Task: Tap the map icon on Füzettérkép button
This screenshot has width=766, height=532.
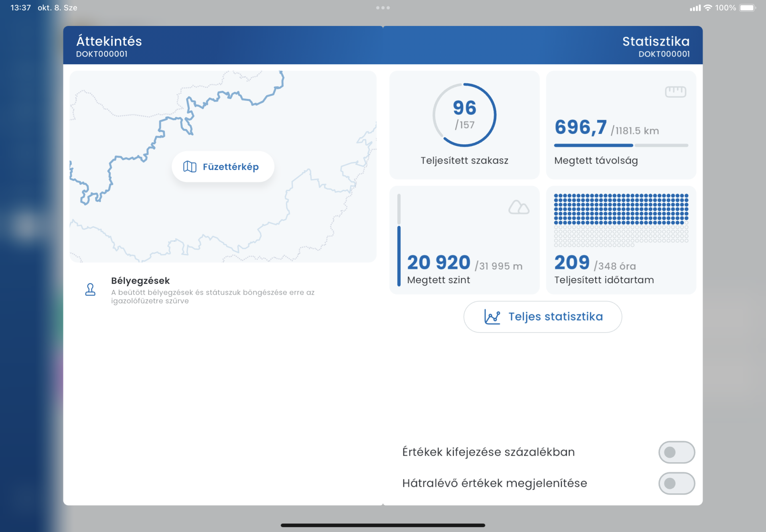Action: point(190,167)
